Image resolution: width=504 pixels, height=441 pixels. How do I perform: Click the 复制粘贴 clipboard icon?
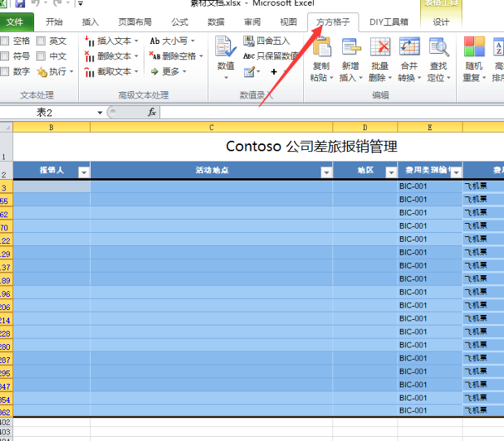[321, 47]
